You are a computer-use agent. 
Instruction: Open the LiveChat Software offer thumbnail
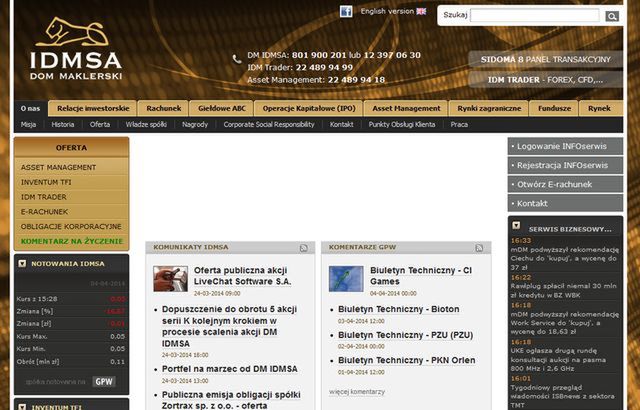pos(170,279)
